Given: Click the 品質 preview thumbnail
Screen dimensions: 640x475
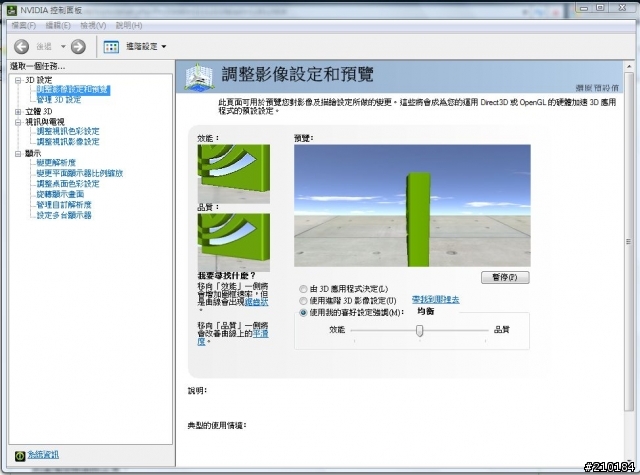Looking at the screenshot, I should (233, 242).
